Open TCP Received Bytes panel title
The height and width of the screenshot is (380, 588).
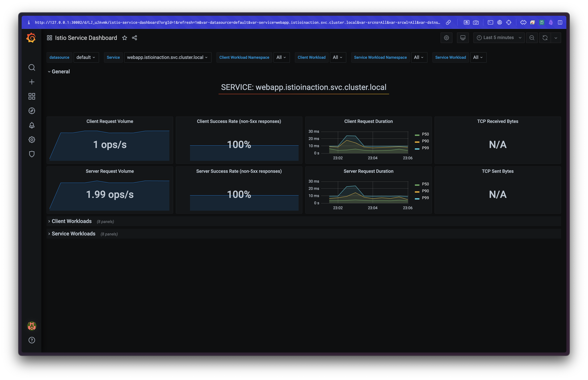497,121
